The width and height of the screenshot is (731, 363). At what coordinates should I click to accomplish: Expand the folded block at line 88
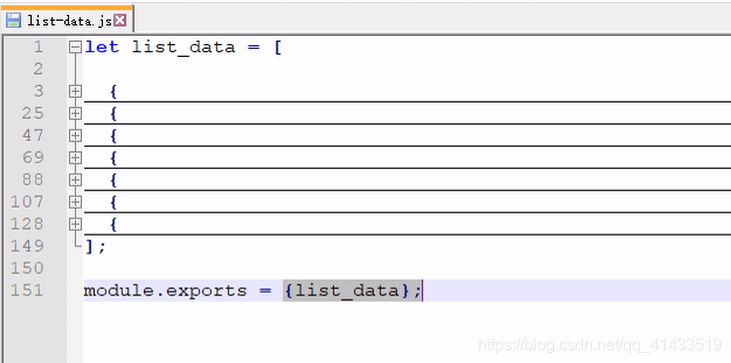[75, 180]
